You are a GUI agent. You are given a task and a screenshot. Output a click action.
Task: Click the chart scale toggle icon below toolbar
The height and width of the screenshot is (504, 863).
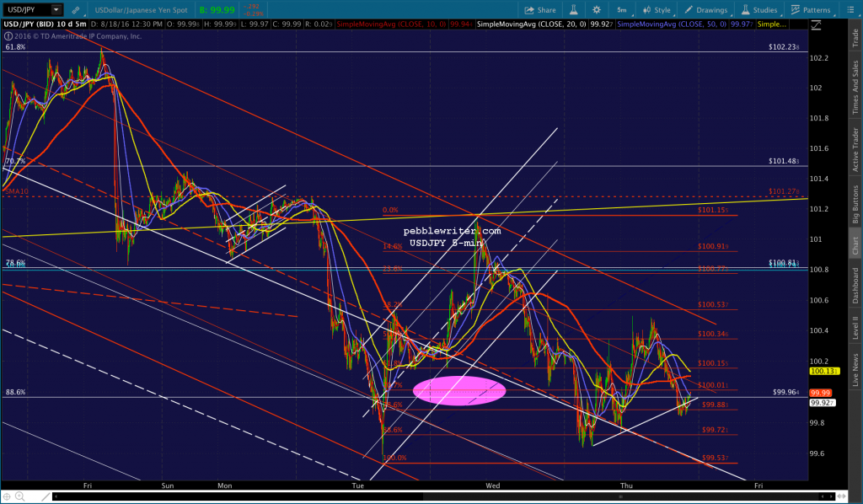[816, 25]
